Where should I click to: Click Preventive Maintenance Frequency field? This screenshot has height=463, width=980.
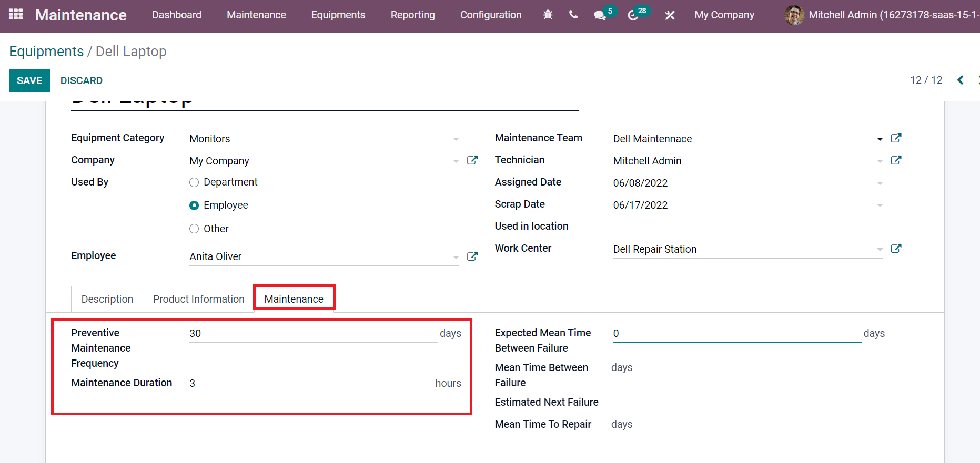pos(314,333)
